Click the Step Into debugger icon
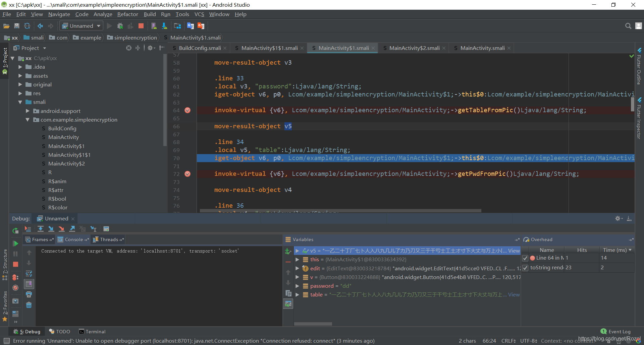The height and width of the screenshot is (345, 644). [51, 229]
